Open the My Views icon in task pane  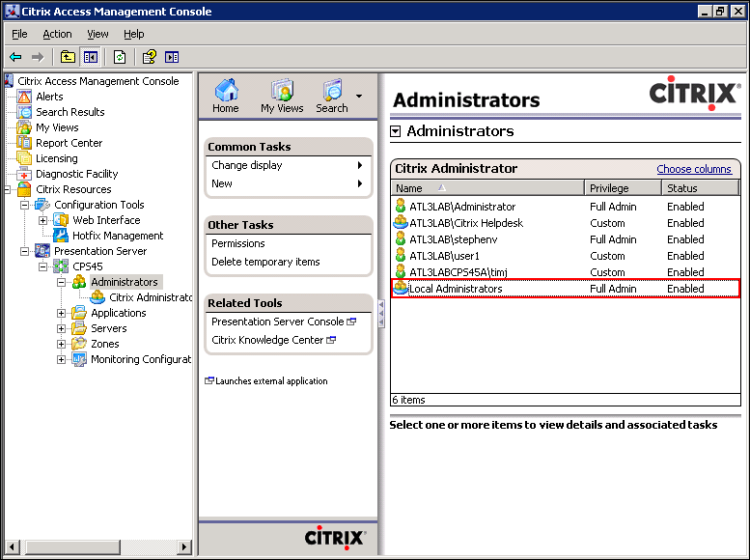coord(282,90)
